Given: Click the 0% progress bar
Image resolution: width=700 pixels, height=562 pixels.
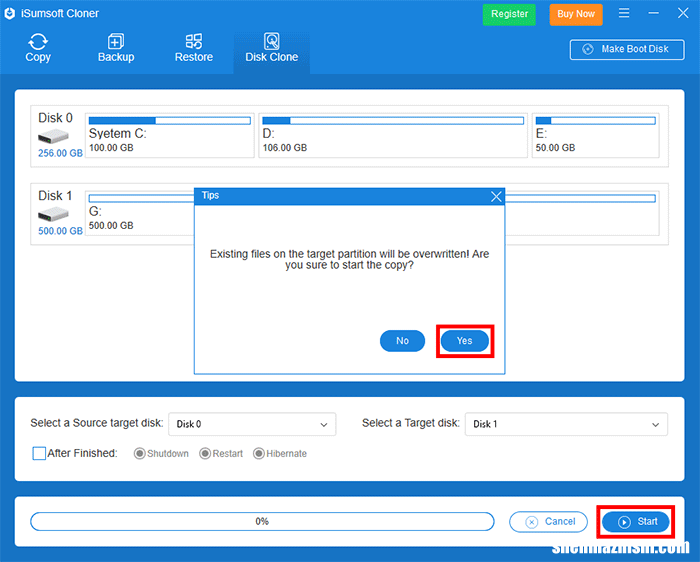Looking at the screenshot, I should pyautogui.click(x=262, y=521).
